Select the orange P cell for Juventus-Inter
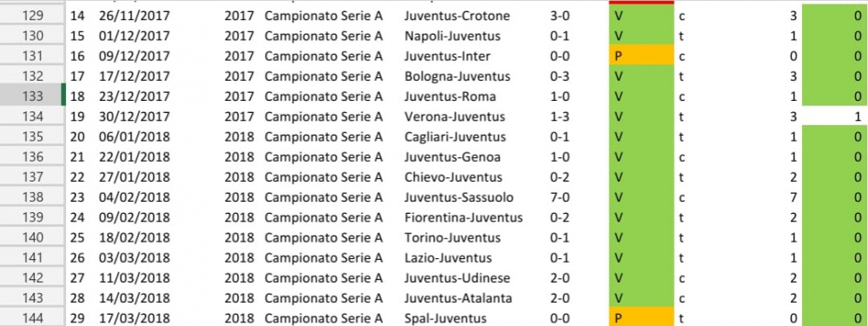 click(641, 56)
